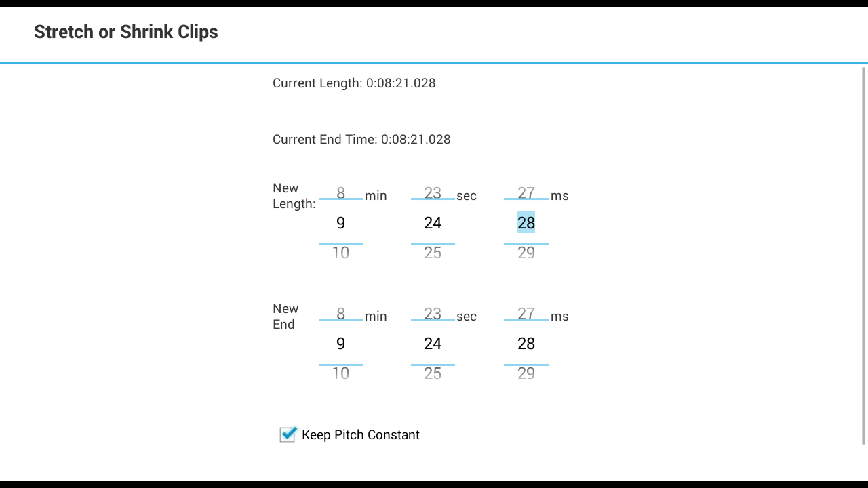Select next value 25 in New Length seconds
The image size is (868, 488).
(x=433, y=253)
